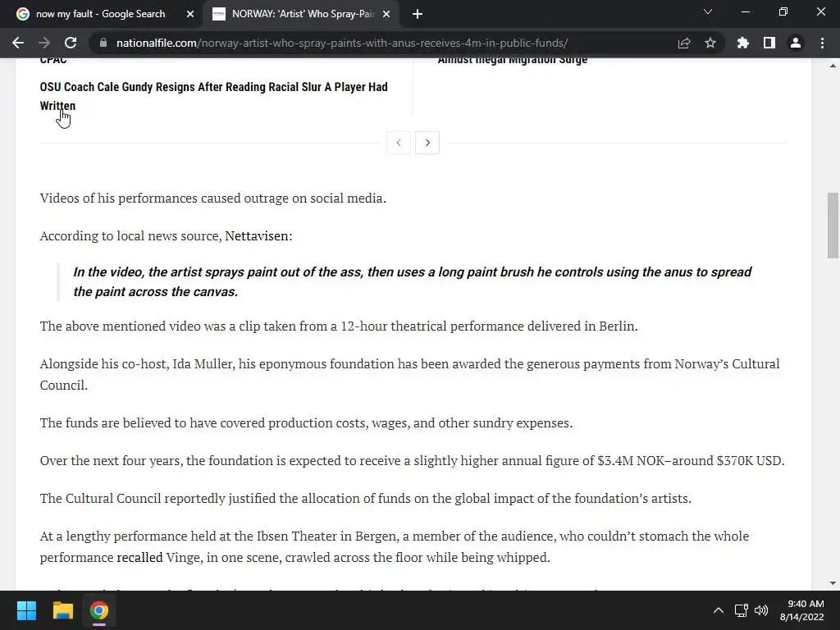Open File Explorer from taskbar
840x630 pixels.
[62, 610]
